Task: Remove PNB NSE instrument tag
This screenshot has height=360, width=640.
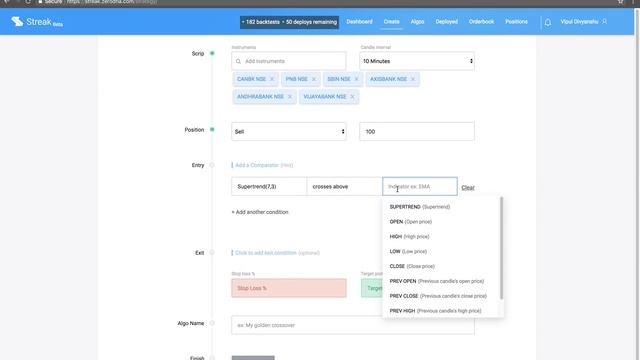Action: tap(314, 79)
